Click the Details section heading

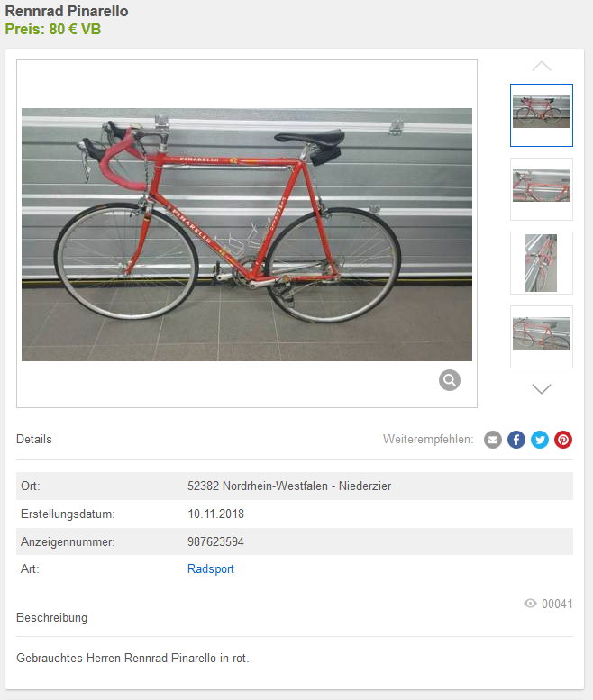[34, 440]
